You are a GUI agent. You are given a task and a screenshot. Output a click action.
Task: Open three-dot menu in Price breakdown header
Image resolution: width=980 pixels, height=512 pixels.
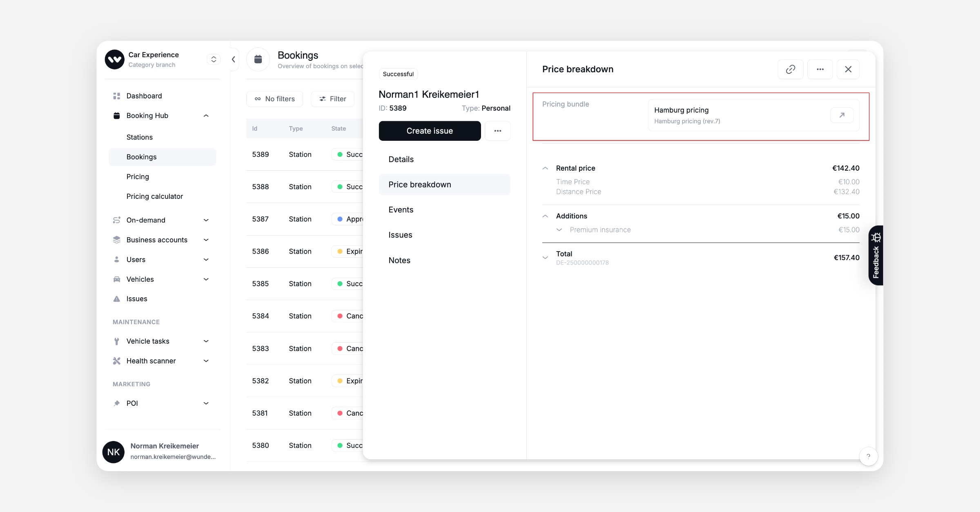click(x=820, y=69)
